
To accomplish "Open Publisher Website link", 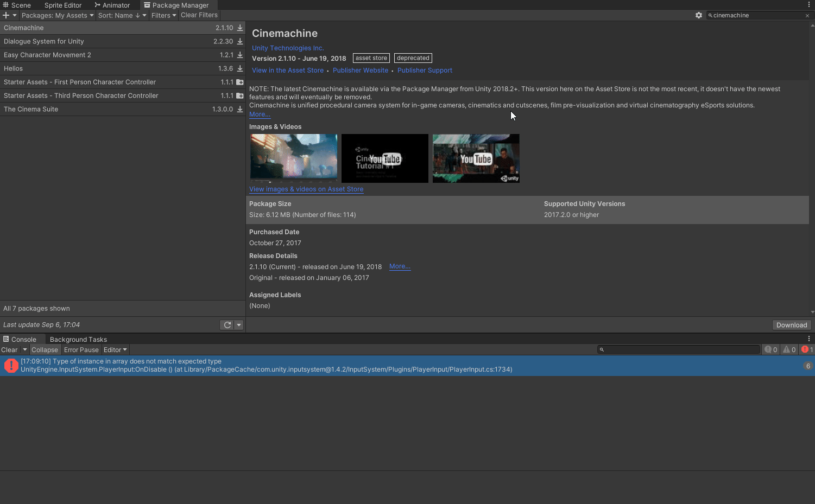I will (x=361, y=70).
